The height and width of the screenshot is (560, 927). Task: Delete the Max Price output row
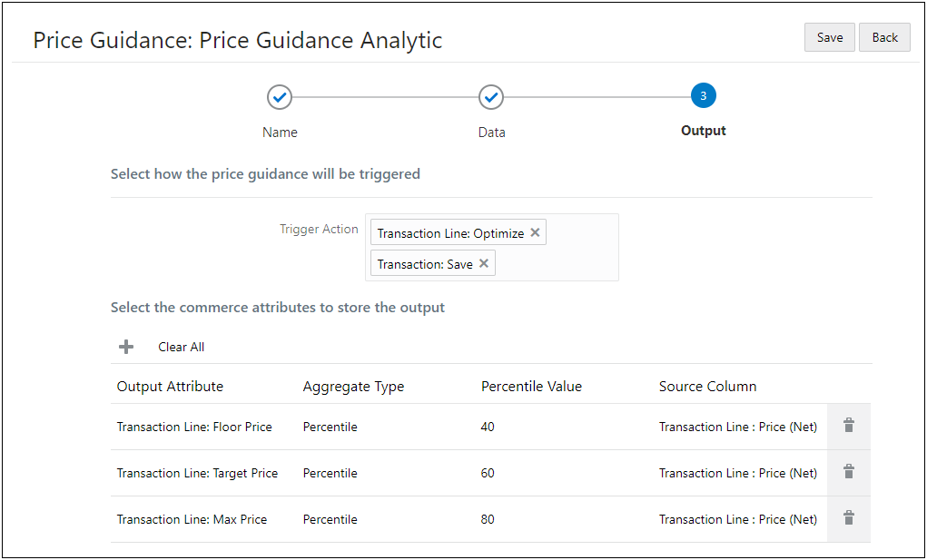[x=849, y=518]
